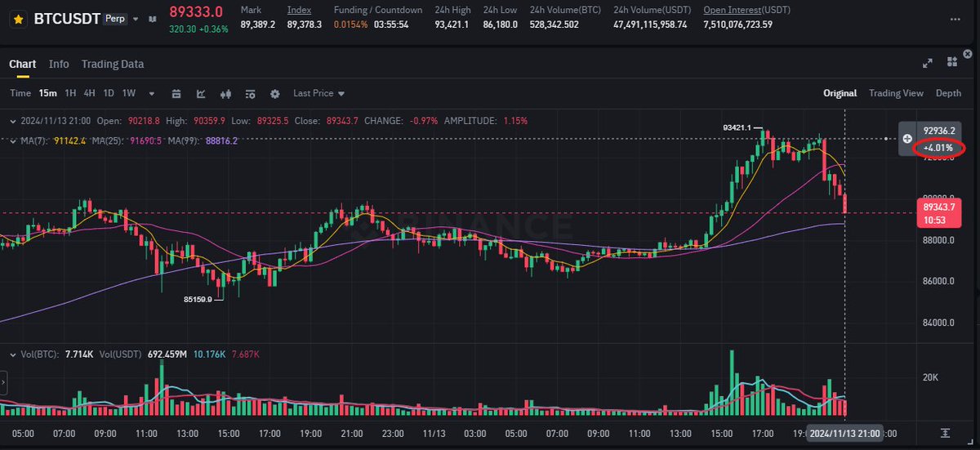Click the 85159.9 low price marker

(198, 300)
